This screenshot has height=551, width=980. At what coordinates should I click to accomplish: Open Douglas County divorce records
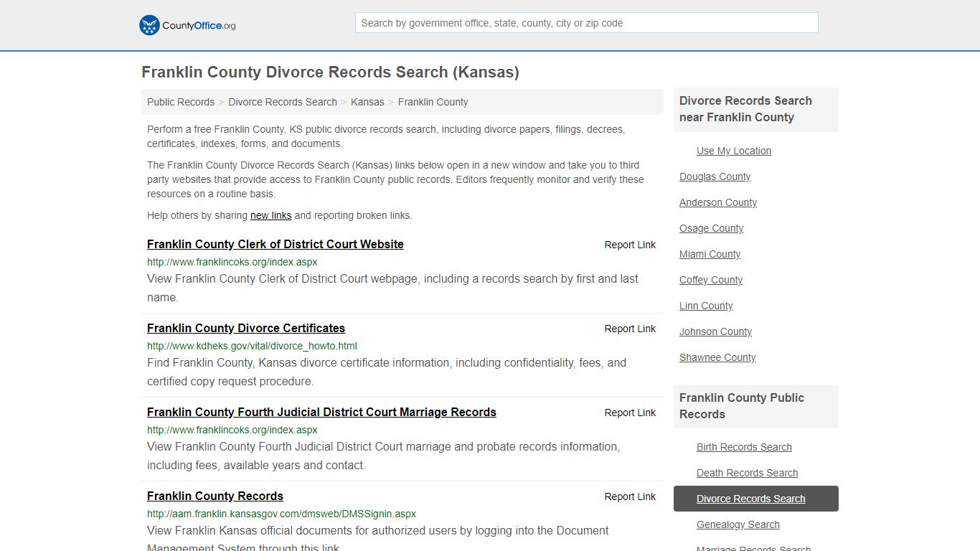pos(715,176)
